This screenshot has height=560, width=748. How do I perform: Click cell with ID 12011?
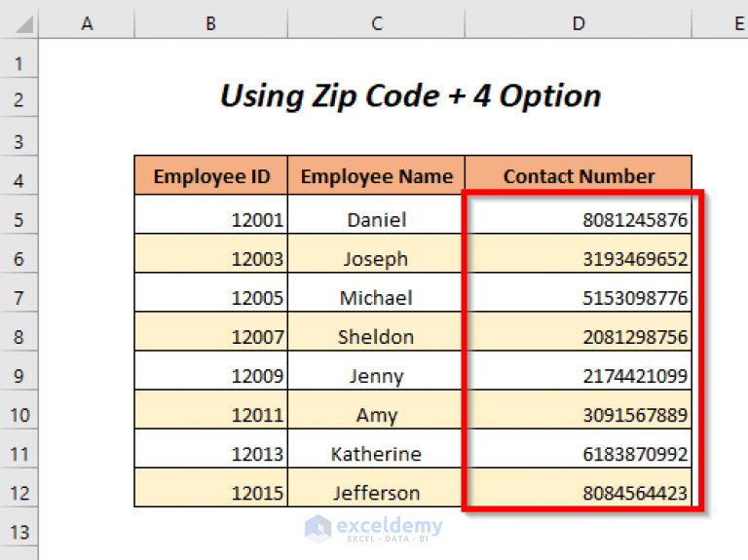click(210, 410)
